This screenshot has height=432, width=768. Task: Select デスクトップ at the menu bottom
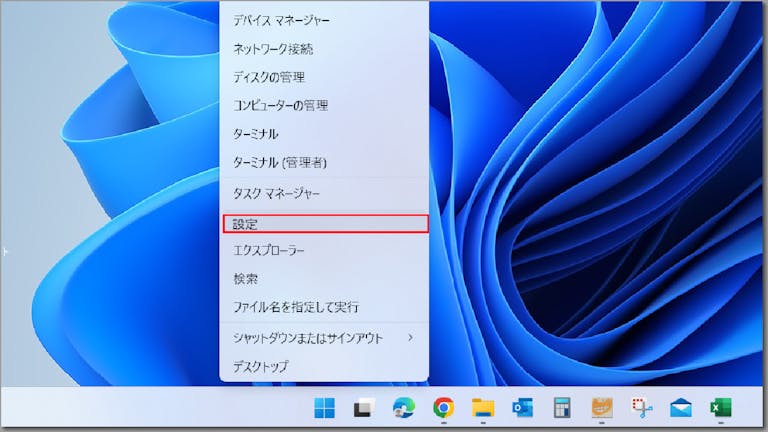(x=324, y=366)
